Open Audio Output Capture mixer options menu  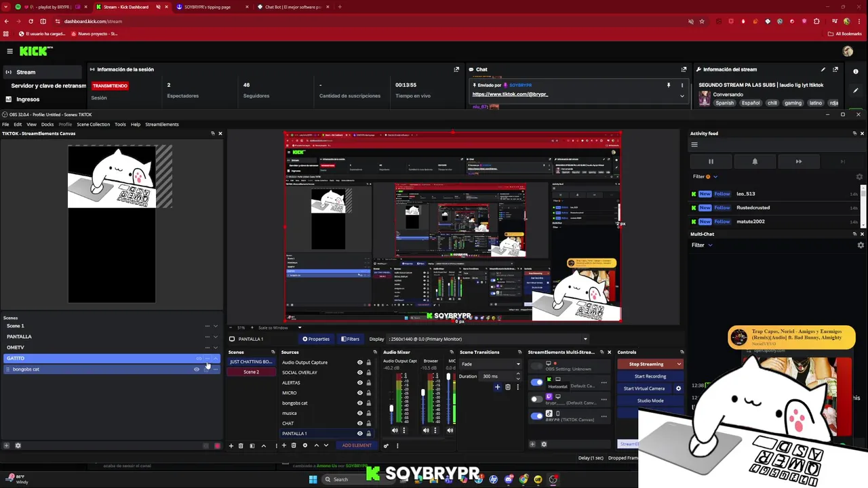[x=404, y=430]
